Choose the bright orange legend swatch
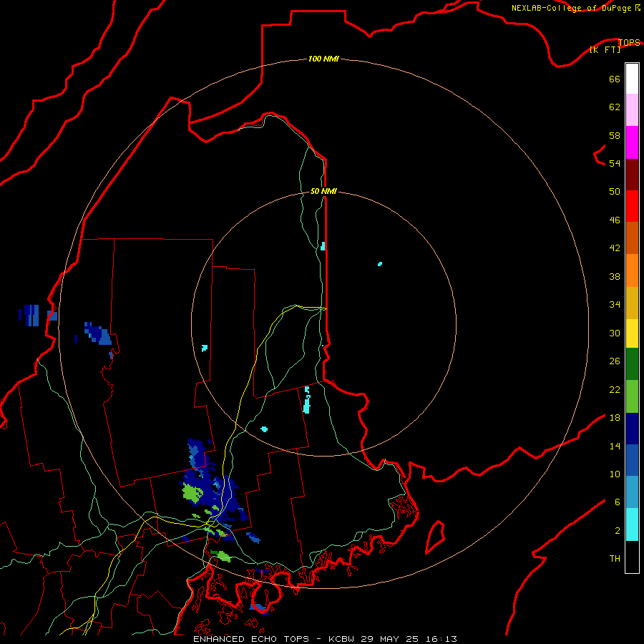The width and height of the screenshot is (644, 644). (632, 270)
